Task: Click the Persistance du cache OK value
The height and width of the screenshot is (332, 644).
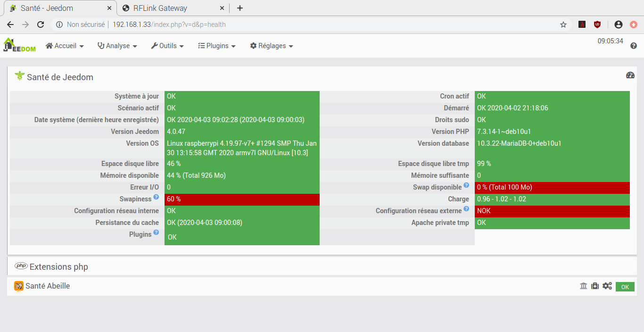Action: point(205,223)
